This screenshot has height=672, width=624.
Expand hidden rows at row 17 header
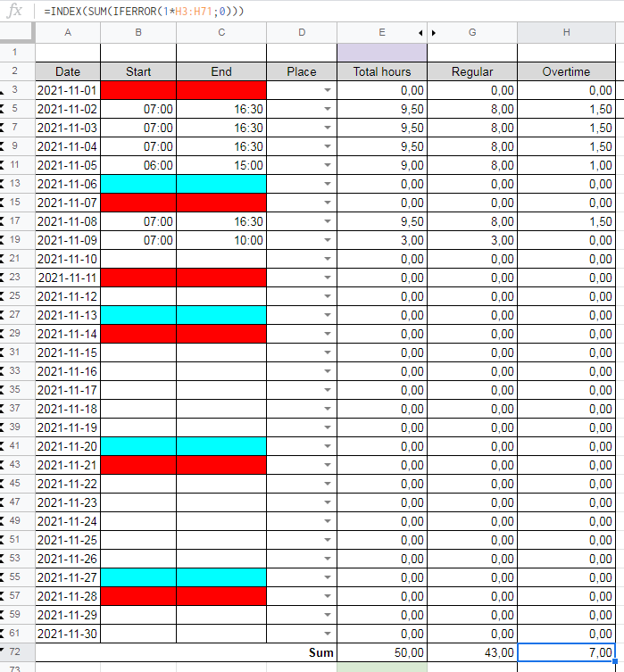pyautogui.click(x=2, y=221)
